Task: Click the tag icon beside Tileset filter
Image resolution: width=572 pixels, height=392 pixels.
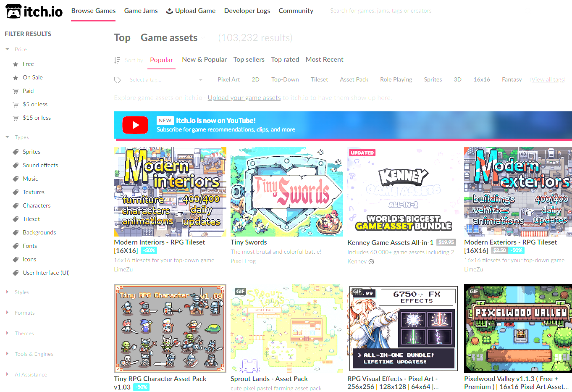Action: 16,219
